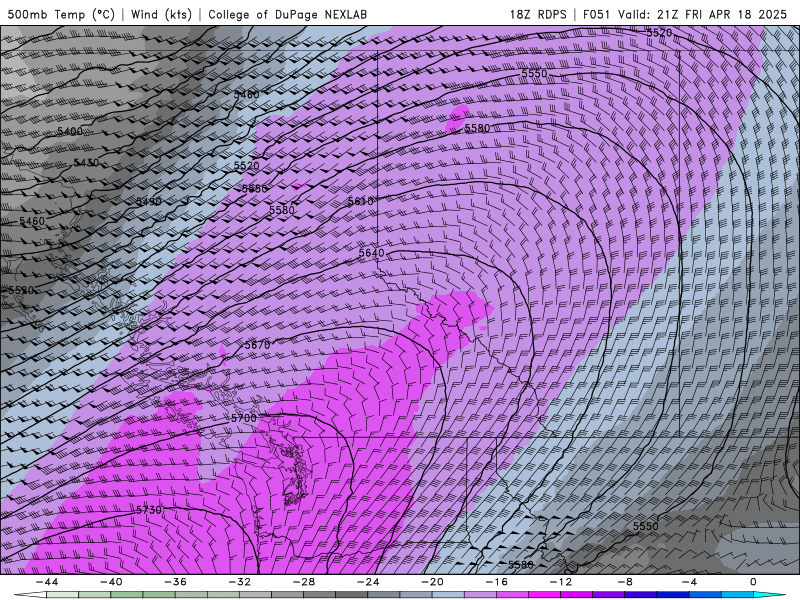This screenshot has height=600, width=800.
Task: Click the -16 colorbar tick label
Action: click(497, 582)
